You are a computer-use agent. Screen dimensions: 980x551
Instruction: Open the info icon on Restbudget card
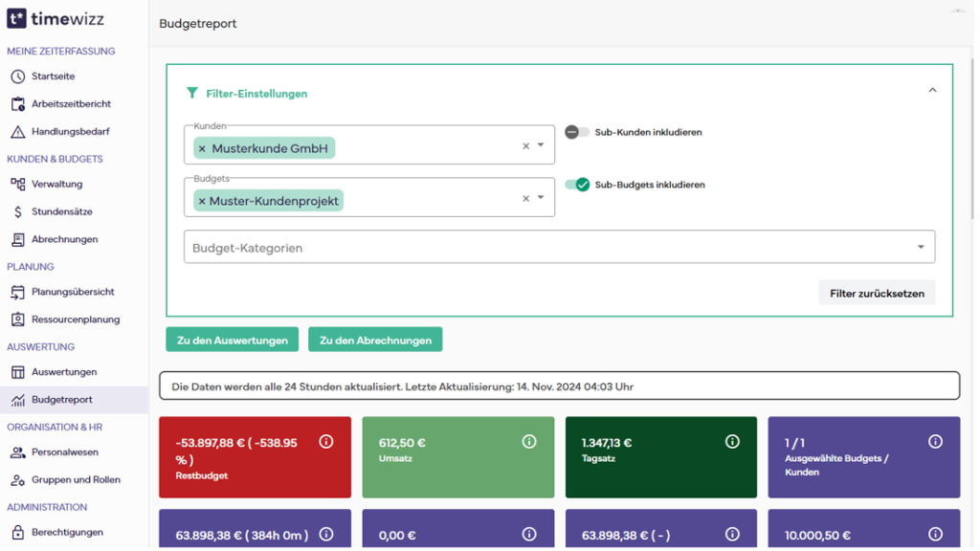click(327, 441)
